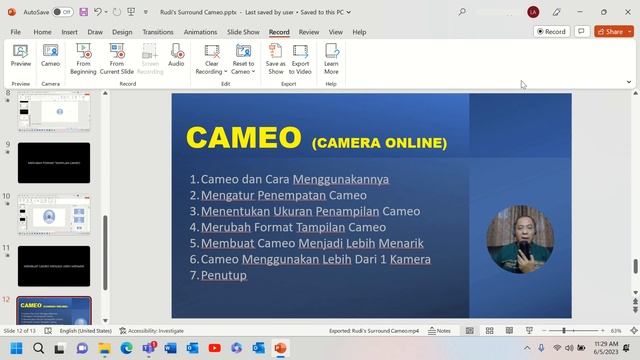This screenshot has height=360, width=640.
Task: Click zoom in plus button
Action: pyautogui.click(x=603, y=331)
